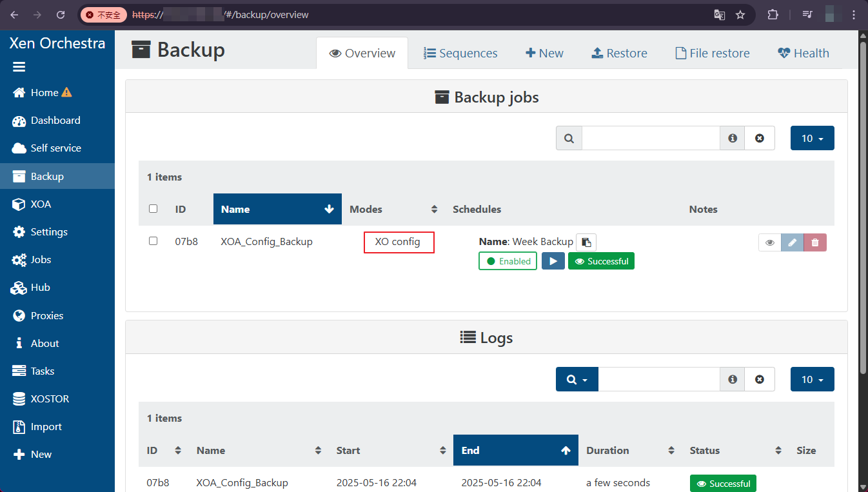Copy the Week Backup schedule ID
The image size is (868, 492).
(x=586, y=242)
